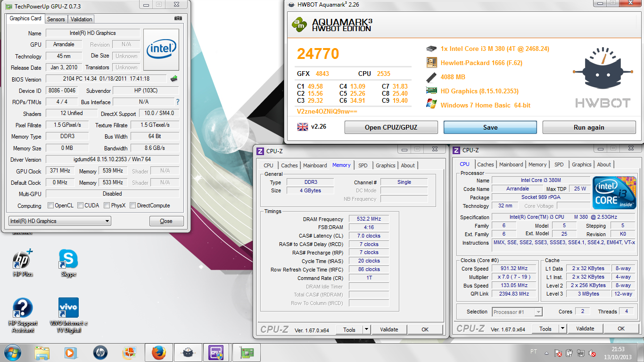This screenshot has width=644, height=362.
Task: Switch to the Validation tab in GPU-Z
Action: pyautogui.click(x=82, y=19)
